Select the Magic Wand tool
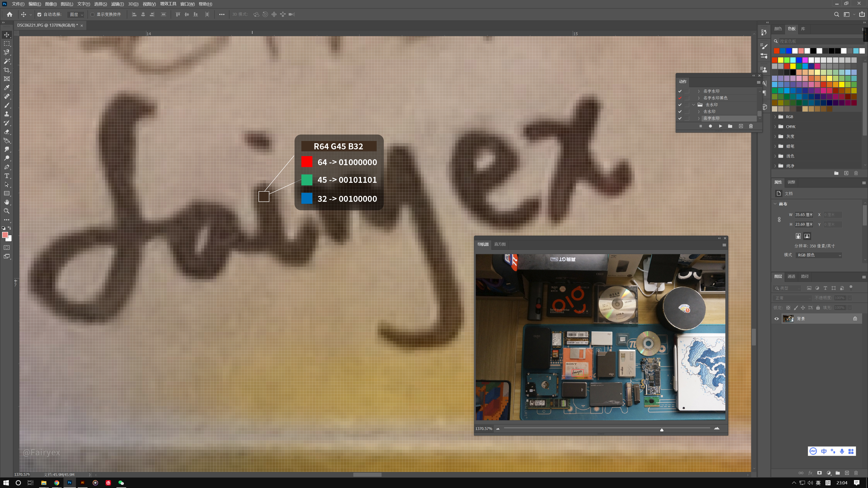Image resolution: width=868 pixels, height=488 pixels. [x=7, y=61]
